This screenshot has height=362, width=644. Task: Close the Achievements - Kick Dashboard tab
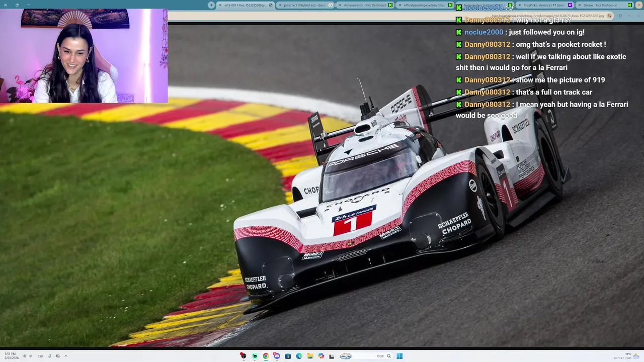[x=340, y=5]
